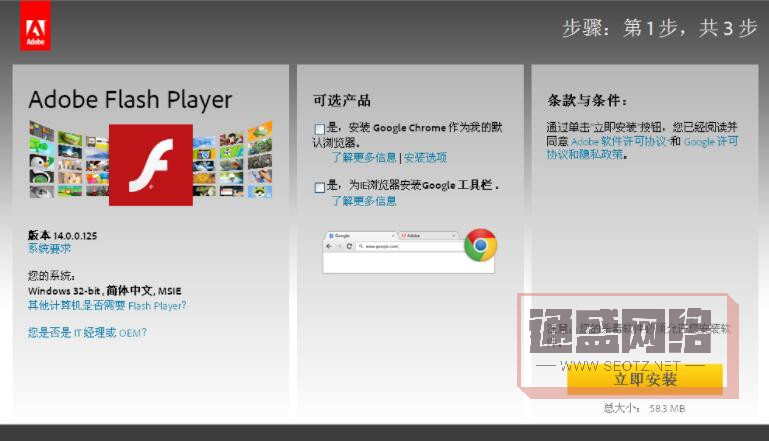This screenshot has height=441, width=769.
Task: Open 其他计算机是否需要 Flash Player link
Action: click(106, 305)
